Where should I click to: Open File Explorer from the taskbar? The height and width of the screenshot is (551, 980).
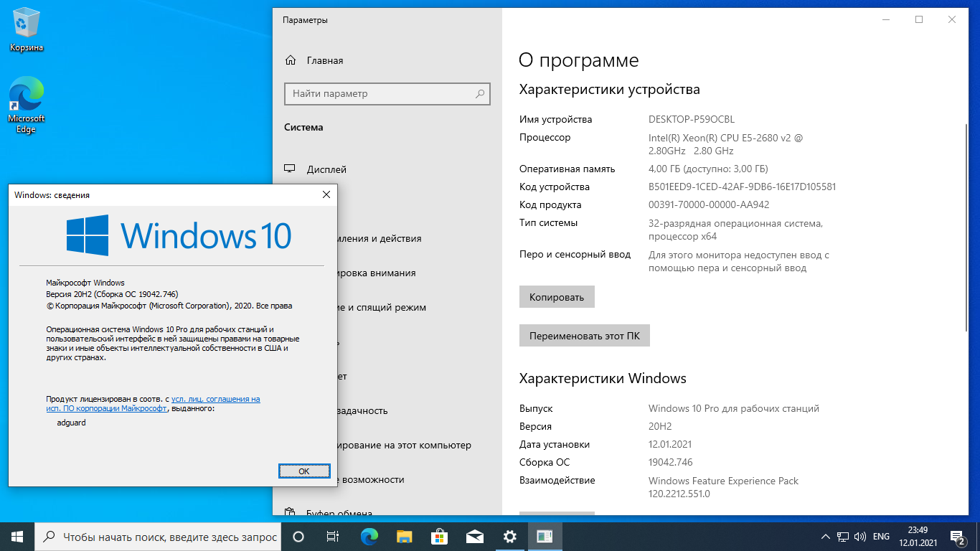coord(405,537)
